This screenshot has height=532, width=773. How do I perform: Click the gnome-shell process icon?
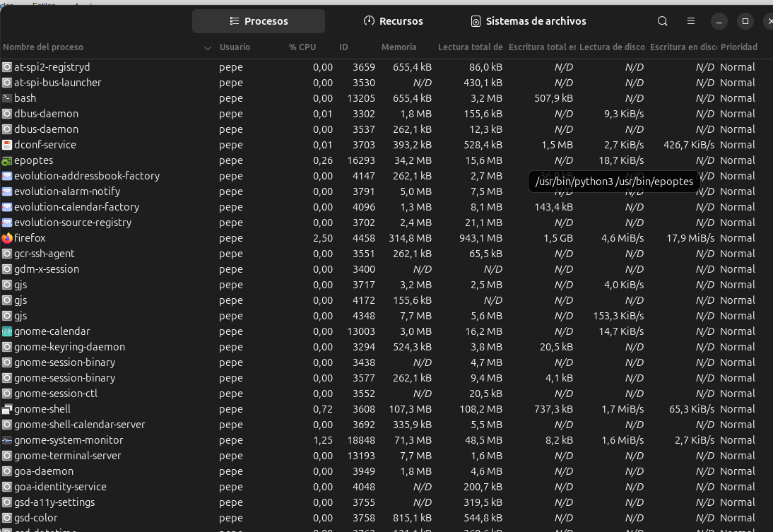[x=7, y=409]
